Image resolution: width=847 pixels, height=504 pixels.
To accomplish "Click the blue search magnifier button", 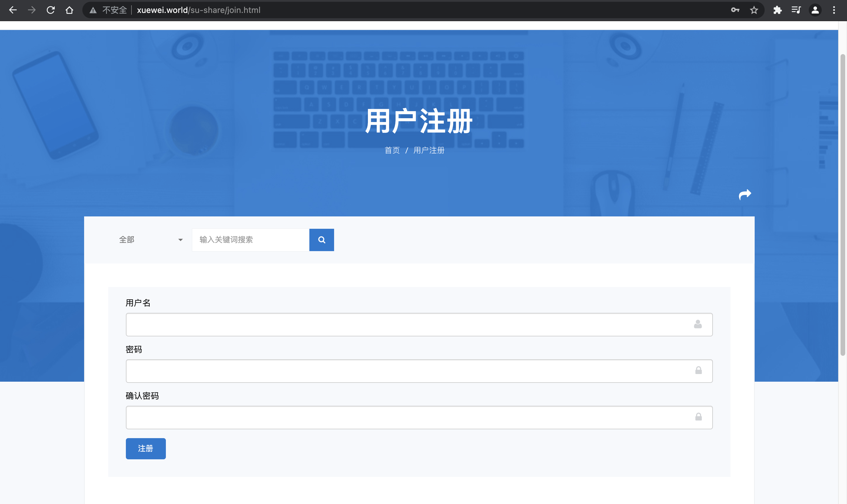I will [321, 240].
